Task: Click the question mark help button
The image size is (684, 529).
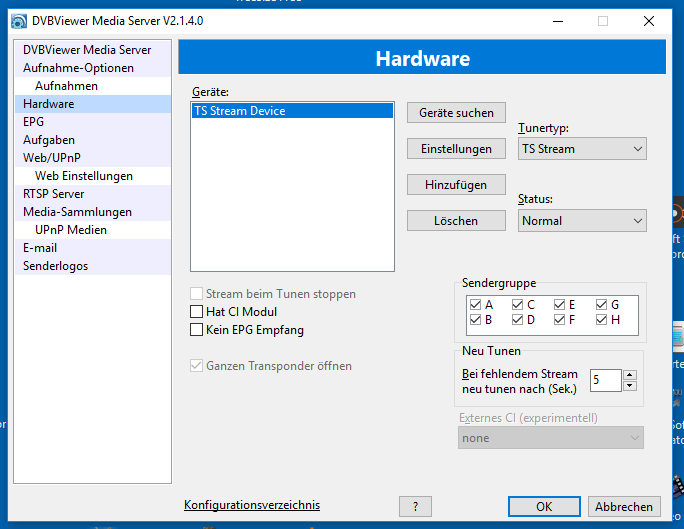Action: click(x=415, y=507)
